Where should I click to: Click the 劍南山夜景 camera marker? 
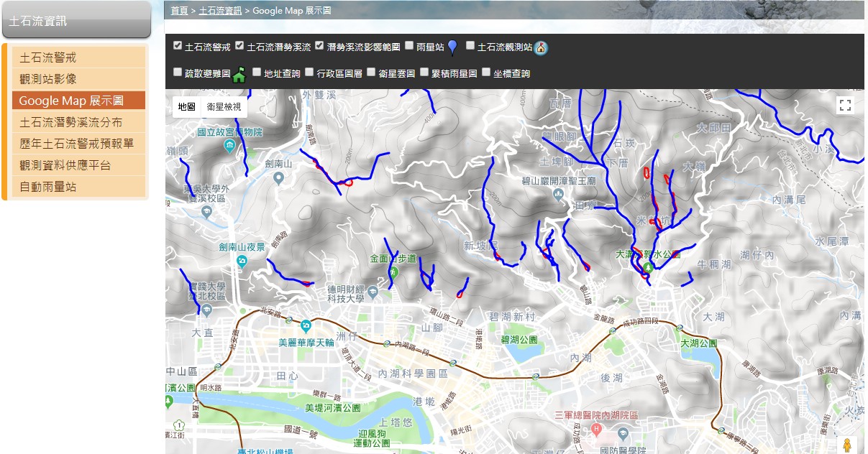point(242,261)
